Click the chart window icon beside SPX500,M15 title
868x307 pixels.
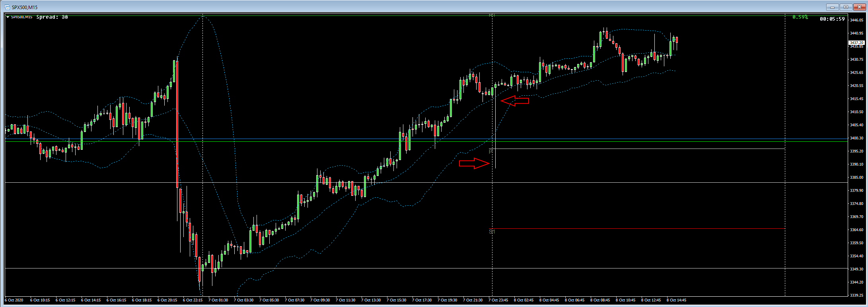click(x=7, y=7)
